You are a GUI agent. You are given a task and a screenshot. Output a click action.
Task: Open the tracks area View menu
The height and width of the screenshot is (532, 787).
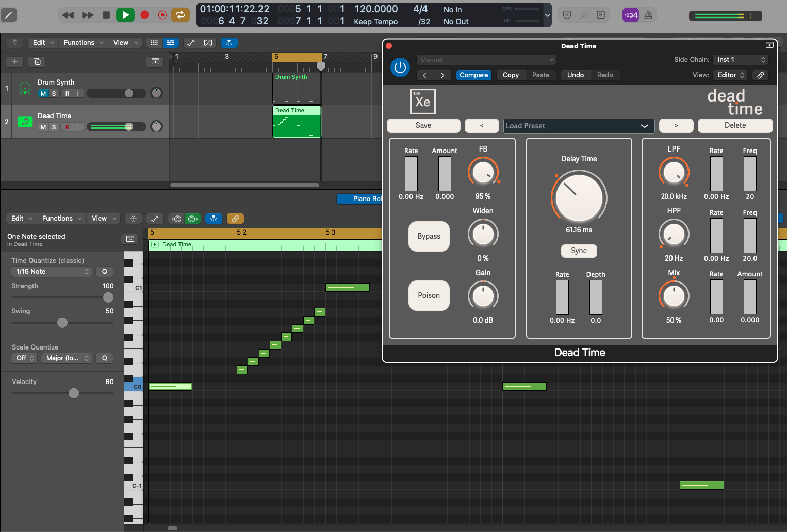(x=125, y=43)
